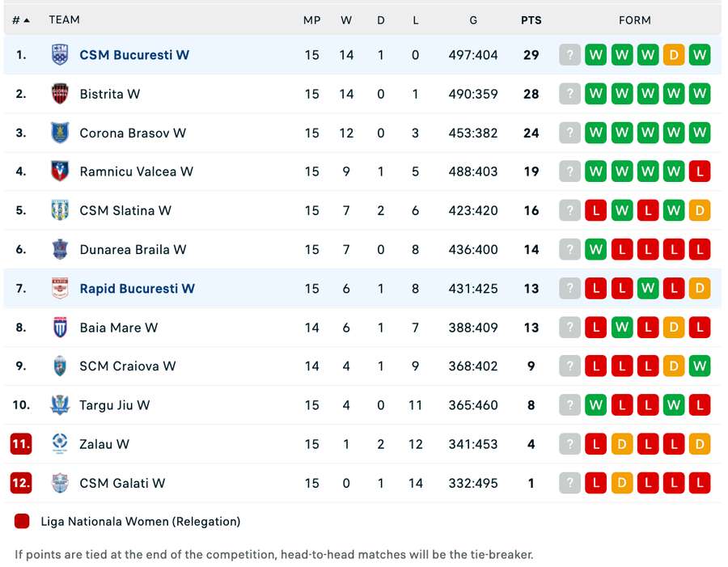Open the SCM Craiova W team link
728x567 pixels.
[128, 366]
